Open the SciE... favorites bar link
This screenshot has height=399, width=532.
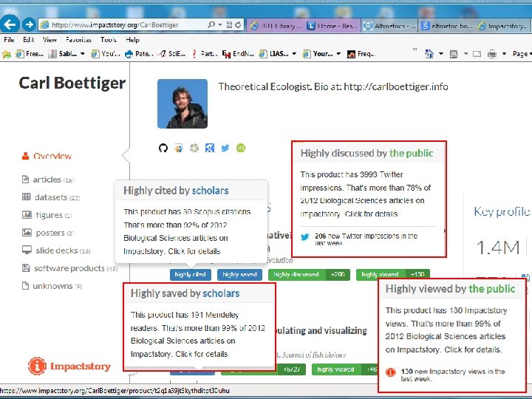click(x=172, y=54)
